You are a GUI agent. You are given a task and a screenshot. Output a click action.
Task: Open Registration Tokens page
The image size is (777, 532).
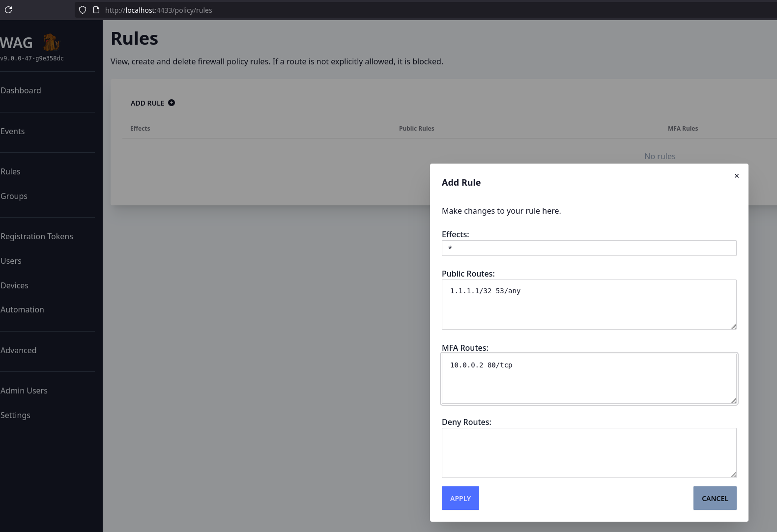[37, 236]
